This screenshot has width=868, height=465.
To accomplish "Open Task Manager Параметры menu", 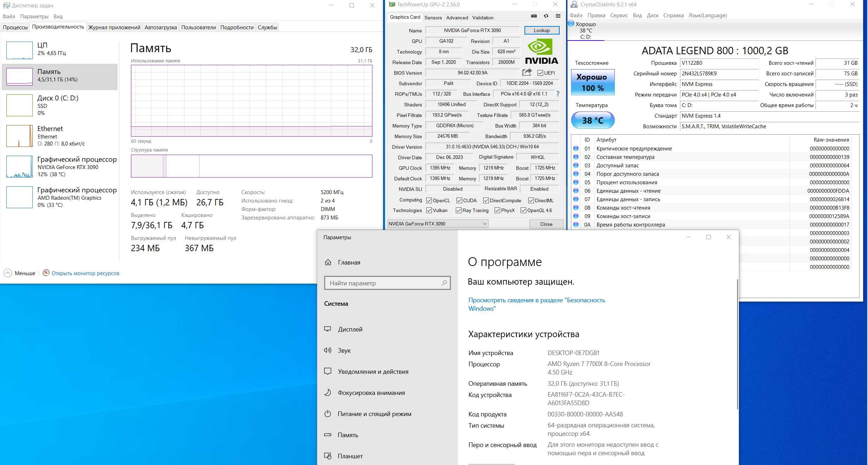I will pyautogui.click(x=34, y=16).
